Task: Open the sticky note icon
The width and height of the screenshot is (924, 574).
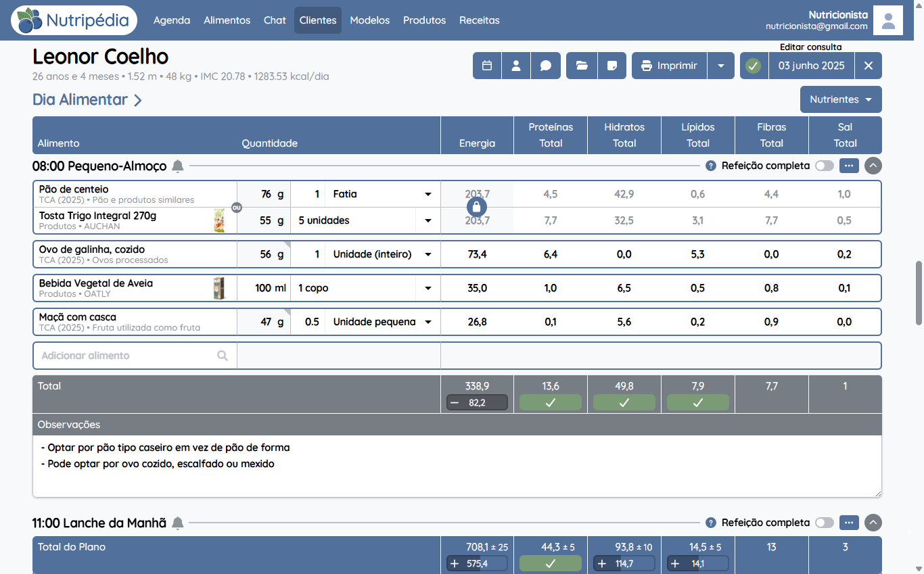Action: tap(611, 66)
